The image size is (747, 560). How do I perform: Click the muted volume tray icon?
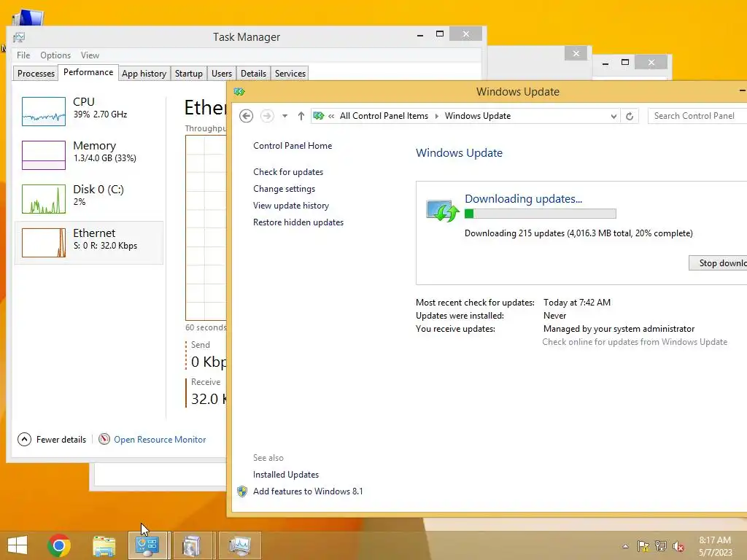[678, 546]
